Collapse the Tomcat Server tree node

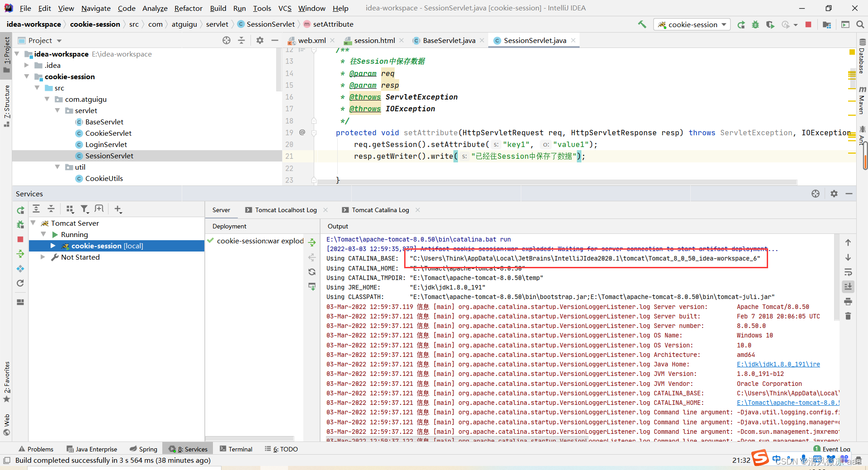tap(33, 223)
